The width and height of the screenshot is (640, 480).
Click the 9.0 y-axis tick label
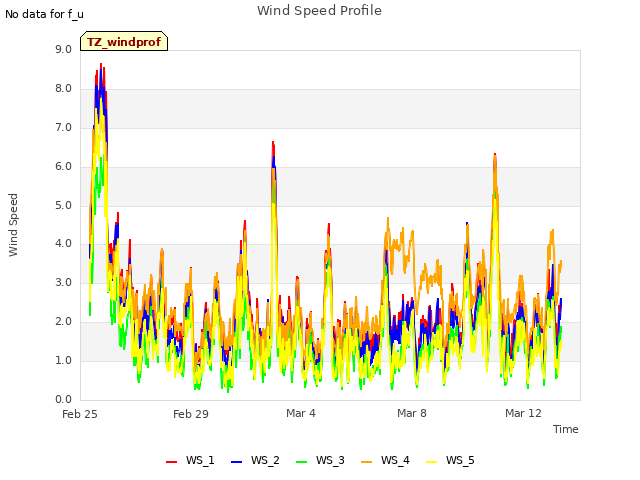tap(63, 49)
